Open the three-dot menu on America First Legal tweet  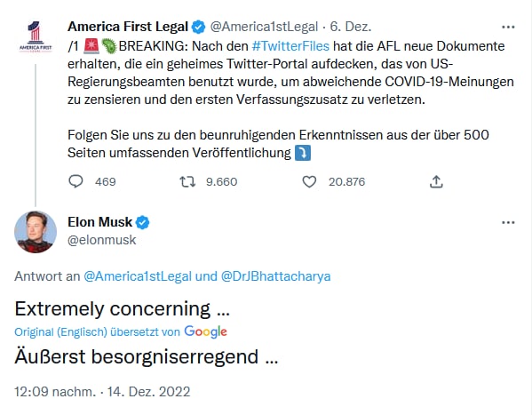click(508, 27)
